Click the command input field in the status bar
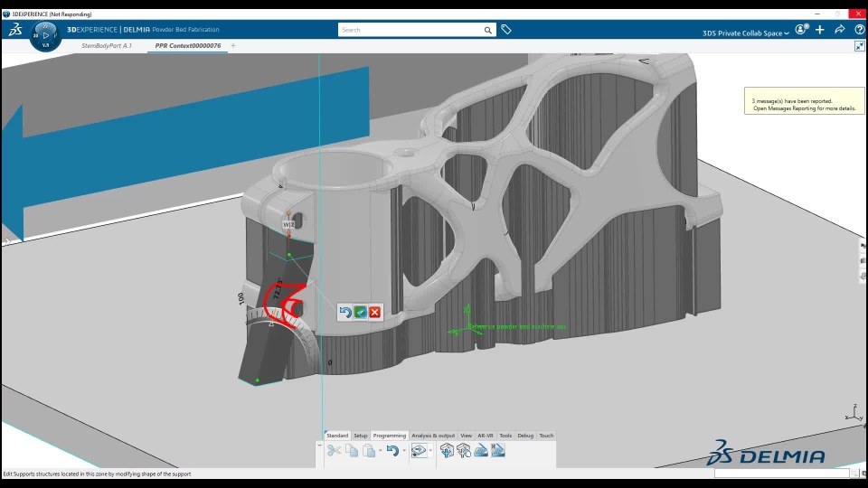Viewport: 868px width, 488px height. pyautogui.click(x=781, y=474)
